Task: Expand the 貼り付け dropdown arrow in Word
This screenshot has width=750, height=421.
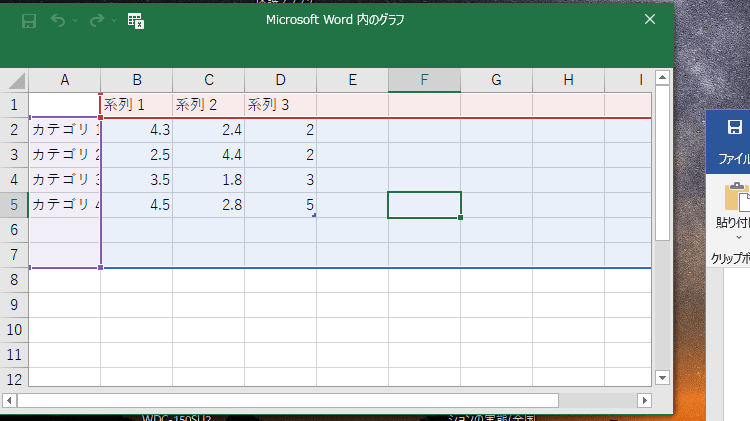Action: 739,237
